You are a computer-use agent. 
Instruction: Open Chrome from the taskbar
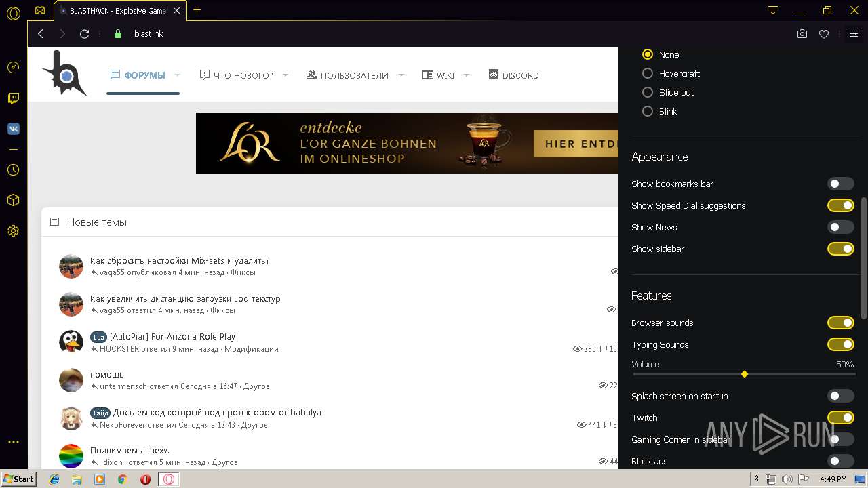click(x=122, y=479)
